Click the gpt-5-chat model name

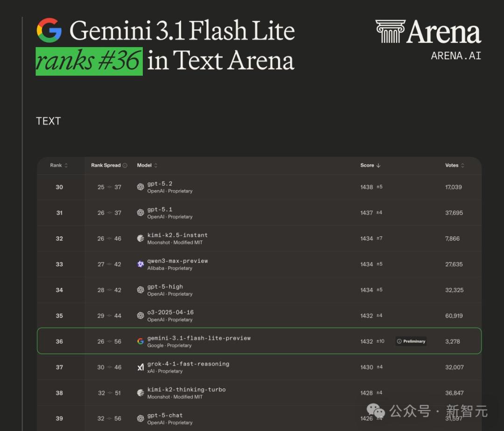(x=165, y=415)
